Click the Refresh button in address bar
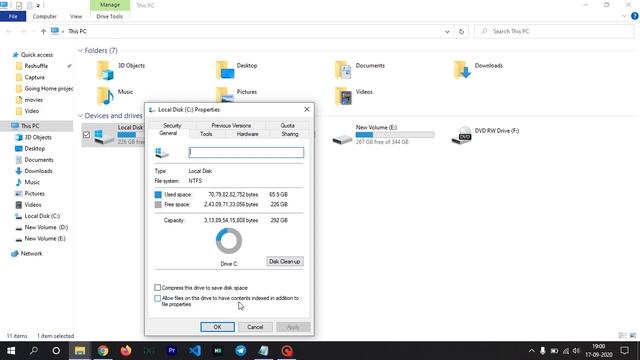 [x=461, y=31]
